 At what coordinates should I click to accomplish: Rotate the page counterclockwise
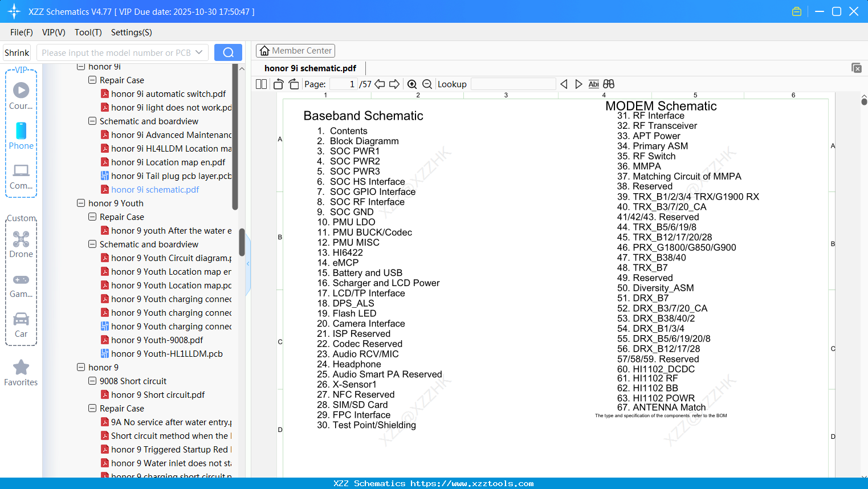point(279,84)
